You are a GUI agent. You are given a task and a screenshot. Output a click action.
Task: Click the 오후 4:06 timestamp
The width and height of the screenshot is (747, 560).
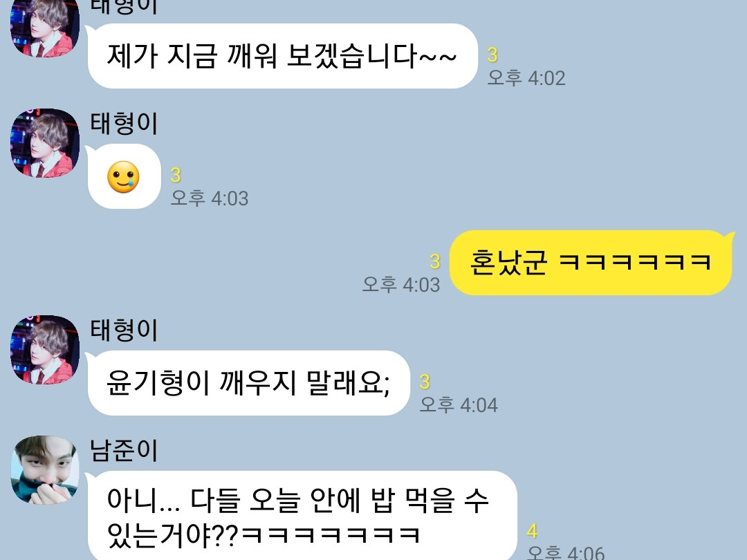point(566,552)
